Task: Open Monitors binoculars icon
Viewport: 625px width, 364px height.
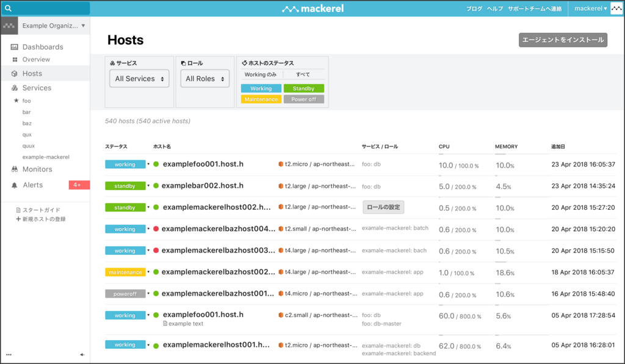Action: [x=15, y=170]
